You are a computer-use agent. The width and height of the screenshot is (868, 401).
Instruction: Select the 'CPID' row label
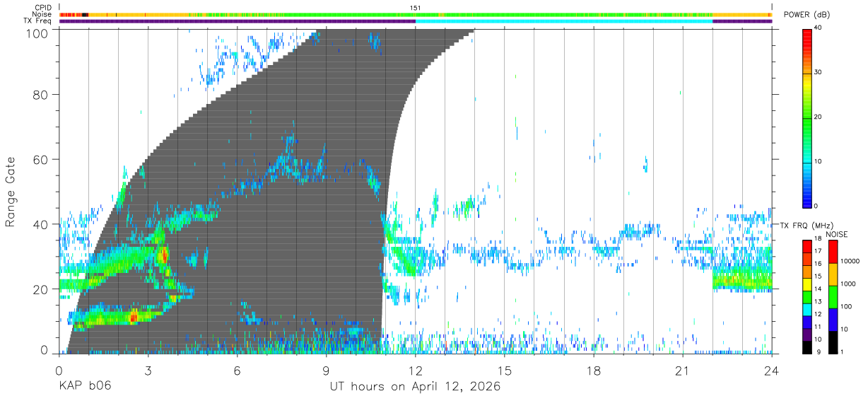coord(44,8)
